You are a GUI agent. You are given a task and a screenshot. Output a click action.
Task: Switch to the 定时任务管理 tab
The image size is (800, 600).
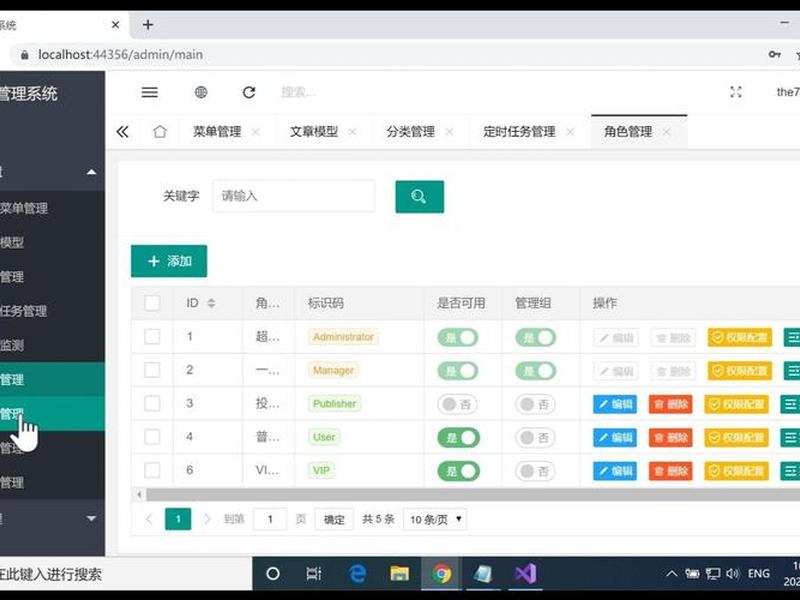519,132
